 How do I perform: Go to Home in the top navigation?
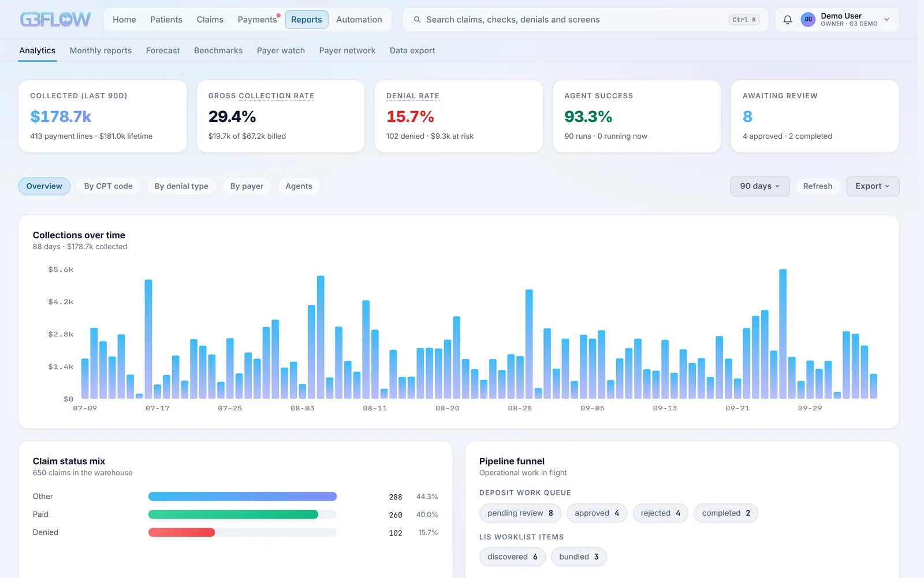pos(124,20)
